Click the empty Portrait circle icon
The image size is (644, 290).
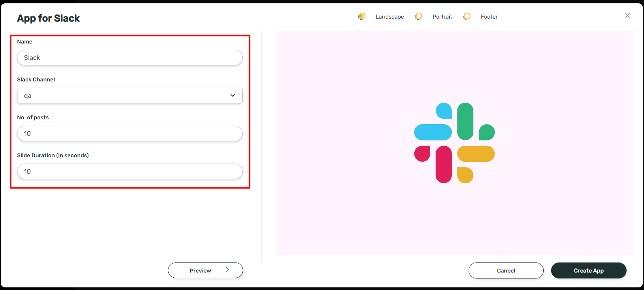[x=419, y=16]
